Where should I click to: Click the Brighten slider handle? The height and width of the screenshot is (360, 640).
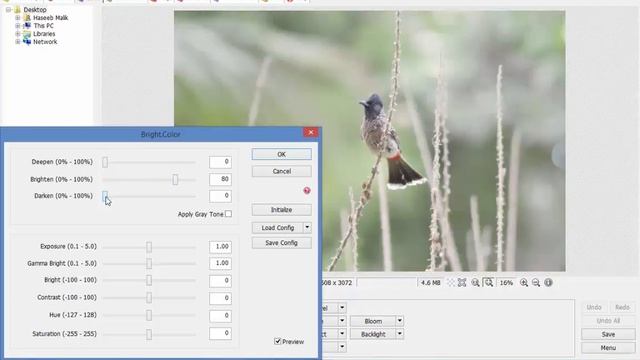point(175,179)
